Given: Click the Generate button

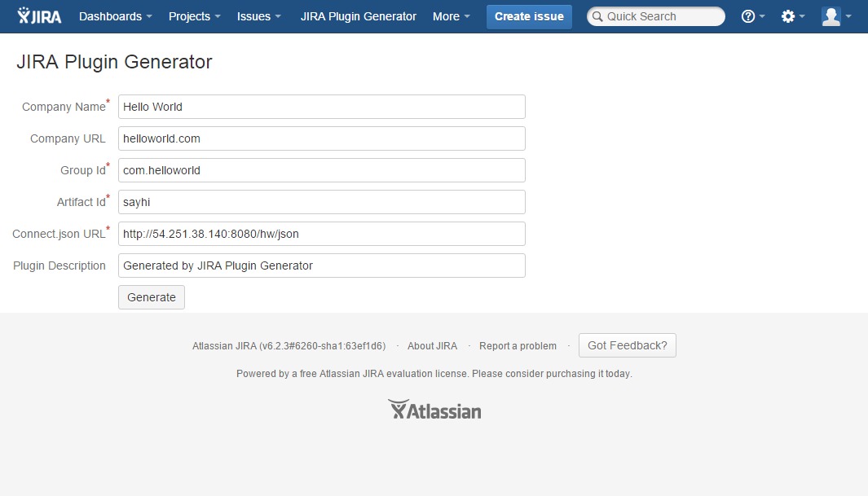Looking at the screenshot, I should (x=152, y=297).
